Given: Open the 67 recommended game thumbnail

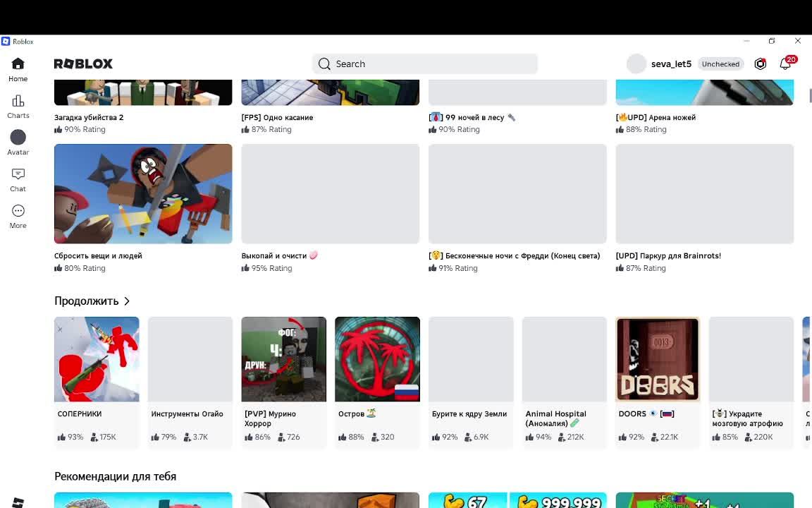Looking at the screenshot, I should coord(517,500).
